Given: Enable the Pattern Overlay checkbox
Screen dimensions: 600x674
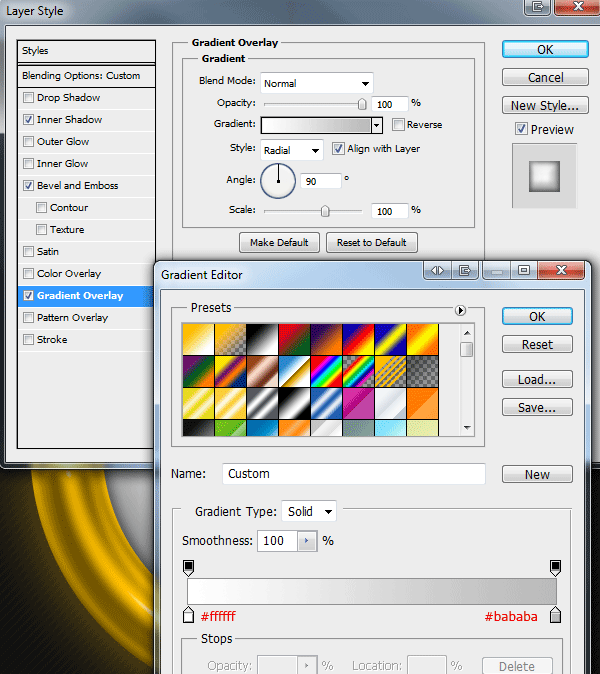Looking at the screenshot, I should click(28, 318).
